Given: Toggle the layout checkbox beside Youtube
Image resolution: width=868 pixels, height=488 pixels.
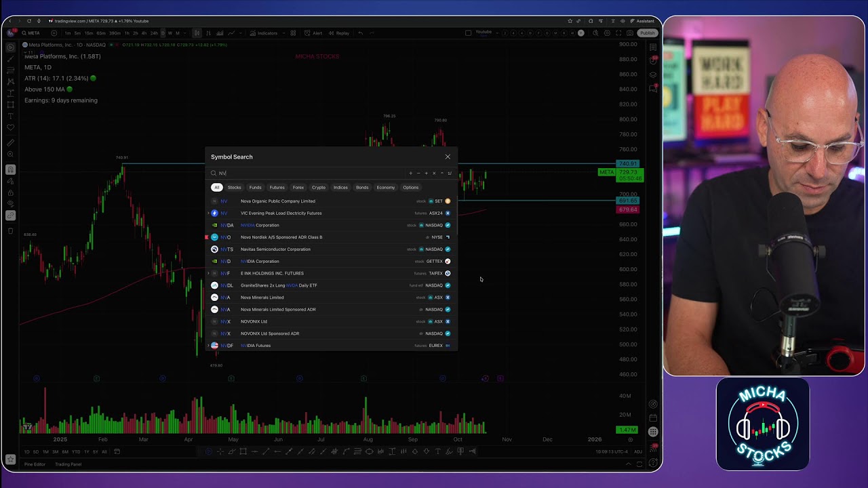Looking at the screenshot, I should pos(468,33).
